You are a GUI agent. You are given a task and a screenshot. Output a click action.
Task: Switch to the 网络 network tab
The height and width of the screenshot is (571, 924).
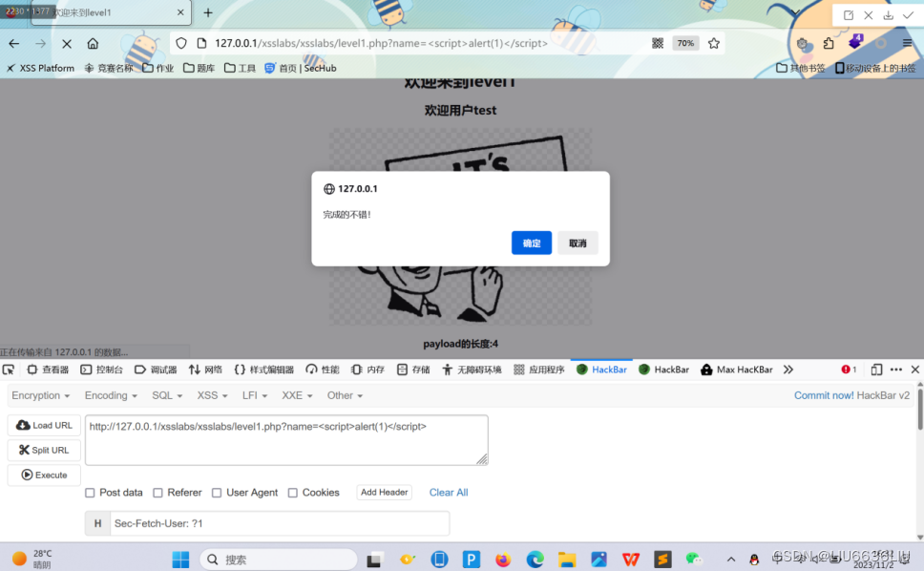(x=205, y=370)
